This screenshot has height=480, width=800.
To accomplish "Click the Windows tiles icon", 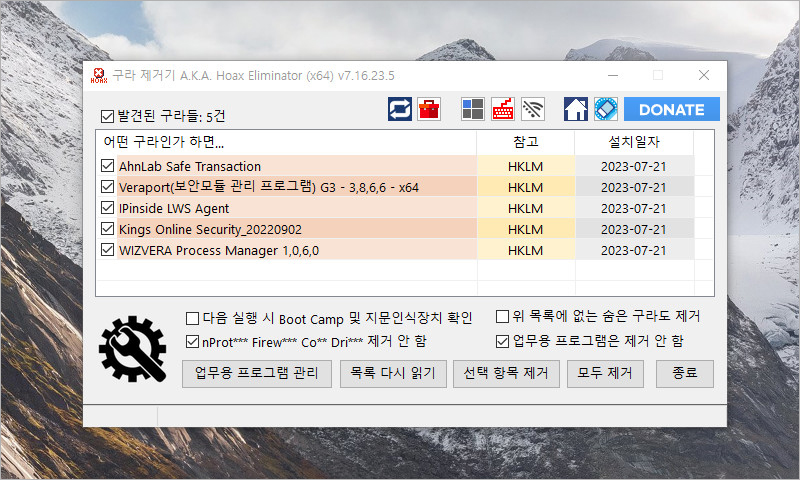I will (x=472, y=109).
